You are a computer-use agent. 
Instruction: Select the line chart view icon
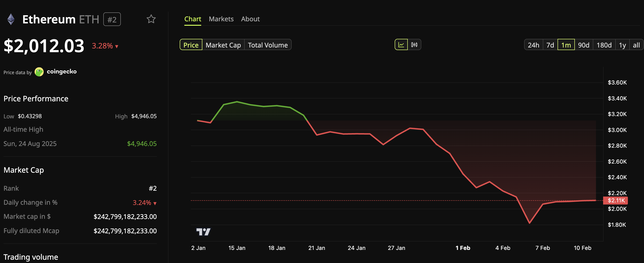pos(401,44)
